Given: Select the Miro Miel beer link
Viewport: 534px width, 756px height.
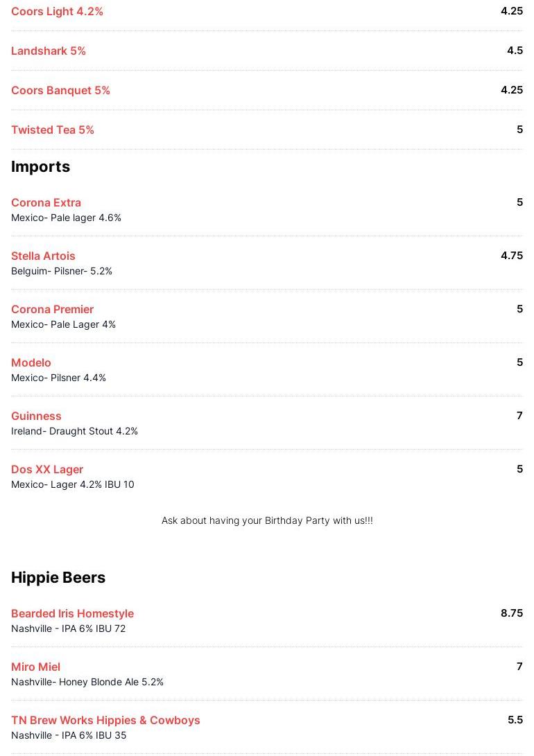Looking at the screenshot, I should 35,667.
